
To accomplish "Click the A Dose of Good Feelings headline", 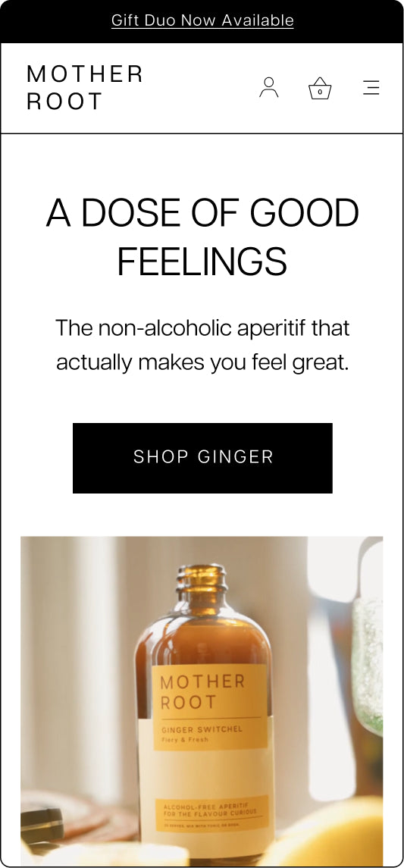I will point(202,237).
